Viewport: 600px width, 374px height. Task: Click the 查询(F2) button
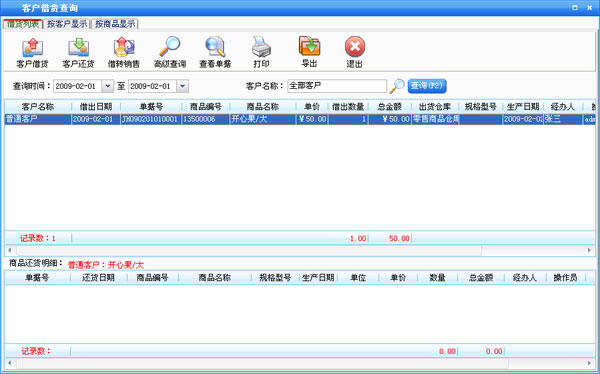coord(427,86)
